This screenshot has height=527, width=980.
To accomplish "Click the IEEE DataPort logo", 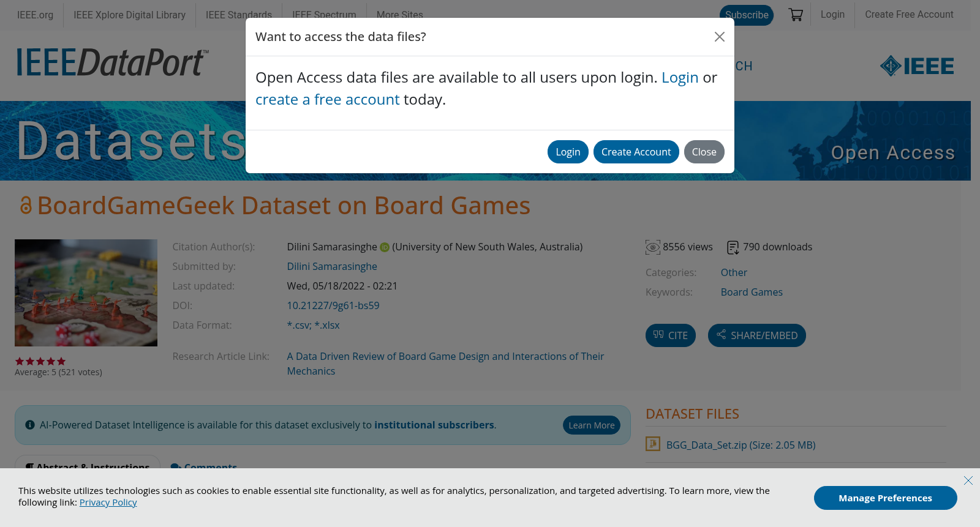I will point(113,62).
